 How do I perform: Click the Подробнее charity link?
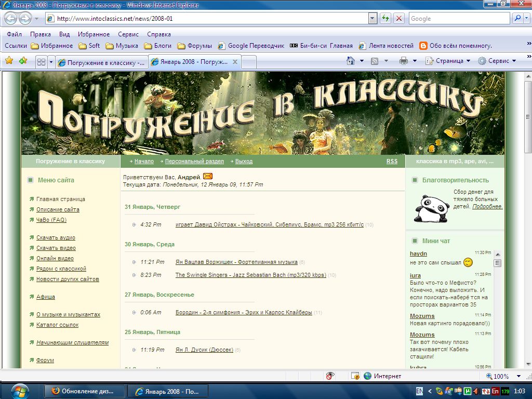tap(487, 206)
